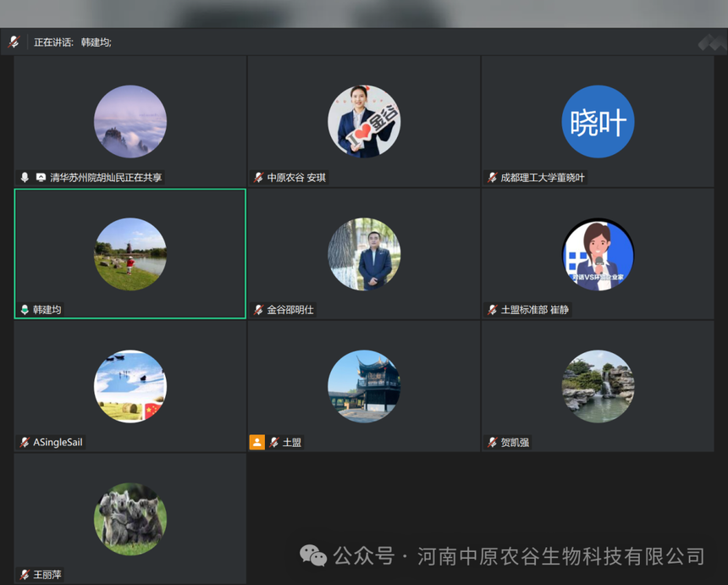Select the hay bale avatar of ASingleSail

pos(130,386)
